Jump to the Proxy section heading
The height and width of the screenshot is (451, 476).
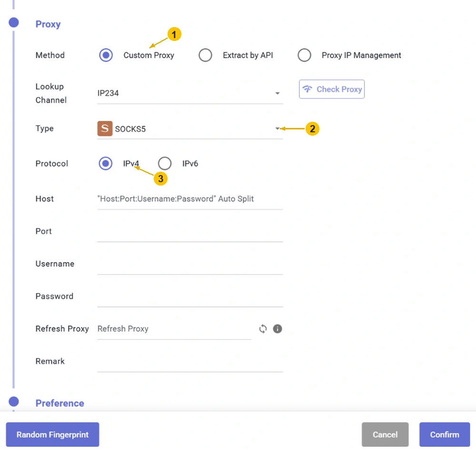click(48, 24)
